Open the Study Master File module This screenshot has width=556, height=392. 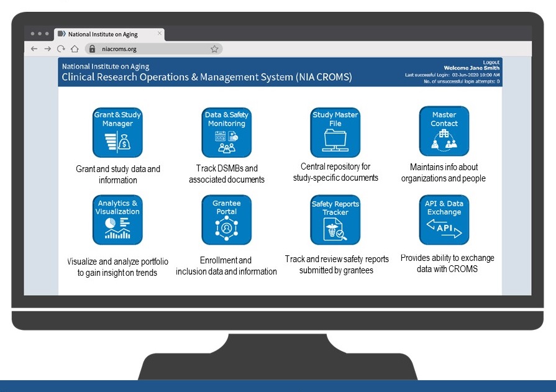[x=335, y=132]
